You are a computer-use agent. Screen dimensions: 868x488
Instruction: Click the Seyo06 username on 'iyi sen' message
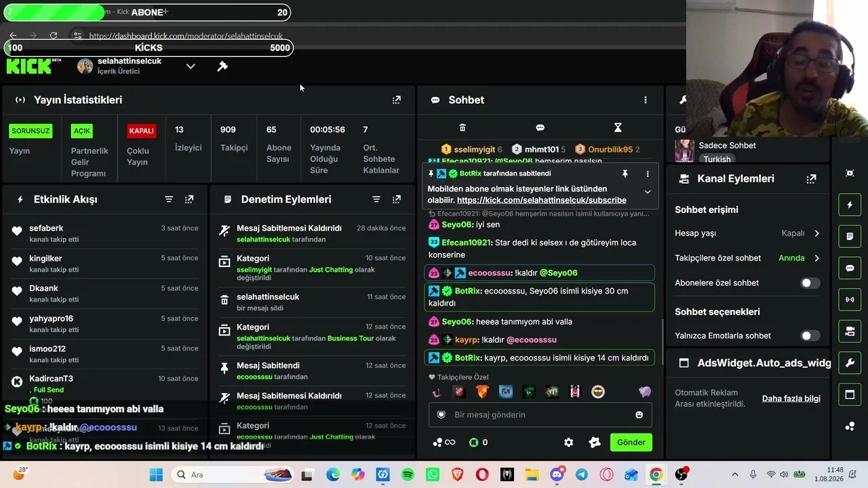point(457,225)
